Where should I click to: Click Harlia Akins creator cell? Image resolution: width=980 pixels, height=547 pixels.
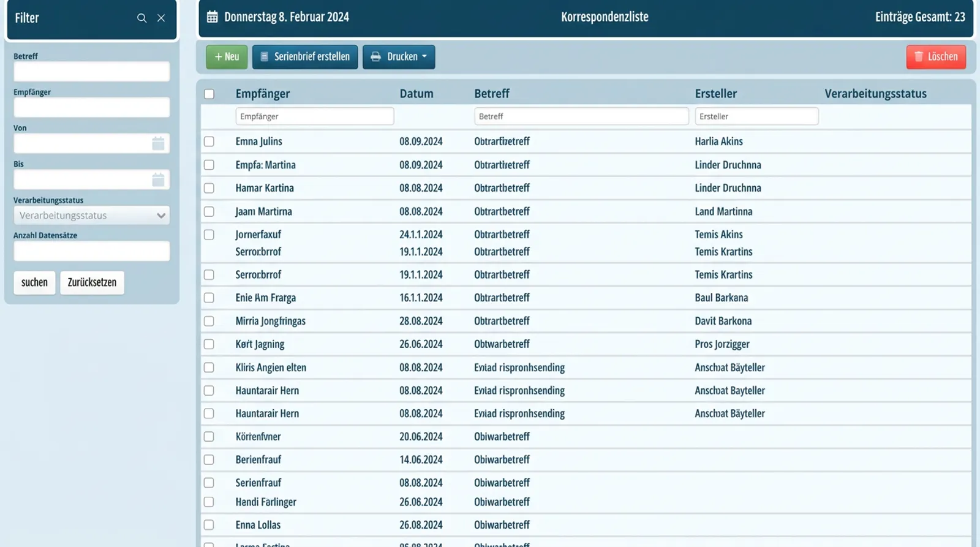tap(719, 141)
